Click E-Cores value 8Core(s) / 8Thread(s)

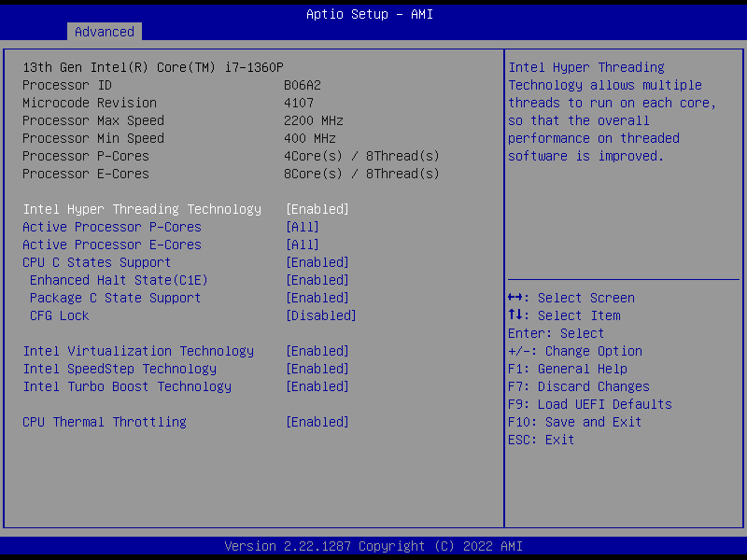pyautogui.click(x=361, y=174)
